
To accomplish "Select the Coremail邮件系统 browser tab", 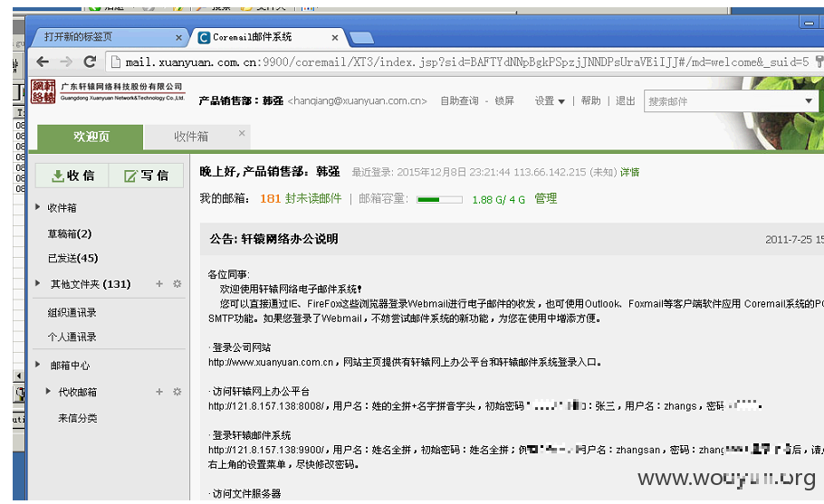I will click(x=252, y=37).
